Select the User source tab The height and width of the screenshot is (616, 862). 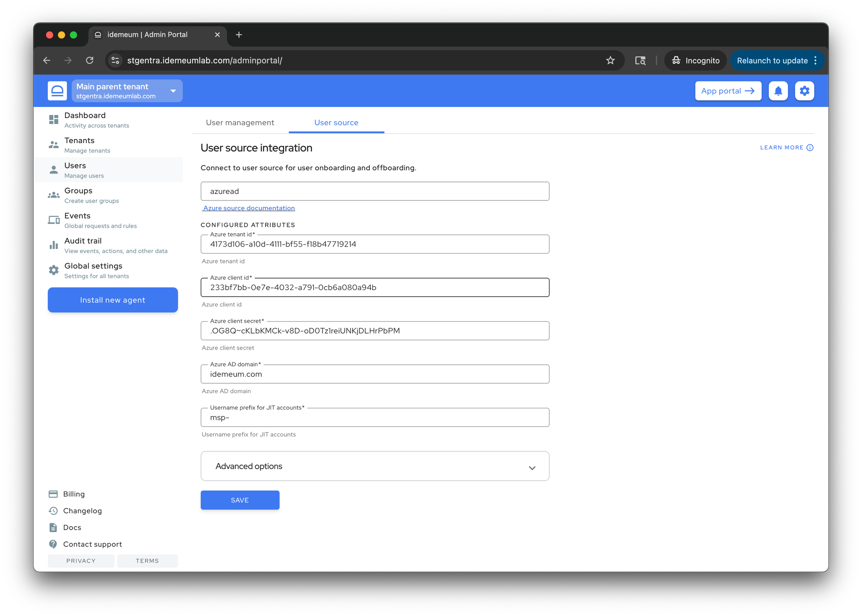pos(336,123)
